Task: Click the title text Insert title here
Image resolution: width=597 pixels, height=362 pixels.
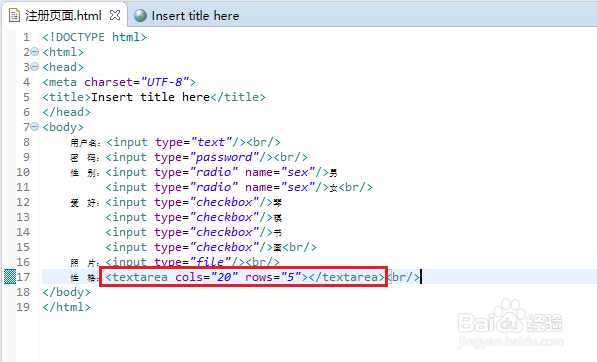Action: (150, 97)
